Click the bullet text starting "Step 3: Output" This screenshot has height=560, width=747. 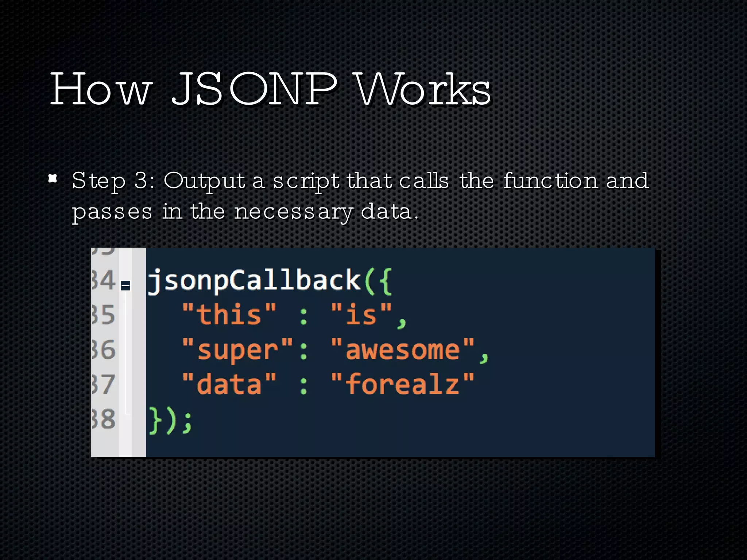pos(360,196)
